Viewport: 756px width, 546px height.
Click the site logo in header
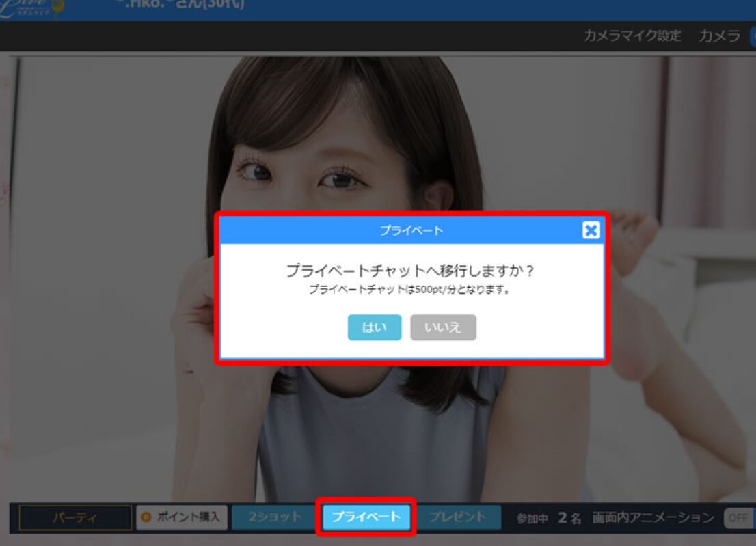[31, 8]
